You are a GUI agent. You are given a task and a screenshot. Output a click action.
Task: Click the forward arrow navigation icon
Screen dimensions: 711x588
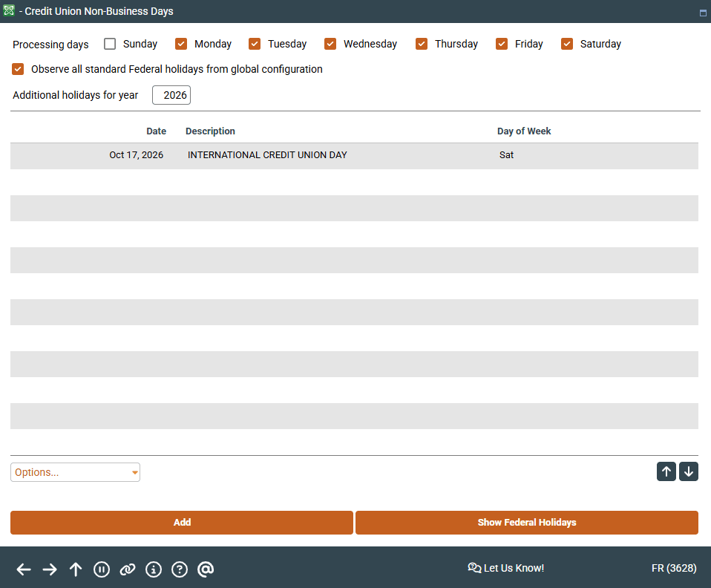(50, 569)
